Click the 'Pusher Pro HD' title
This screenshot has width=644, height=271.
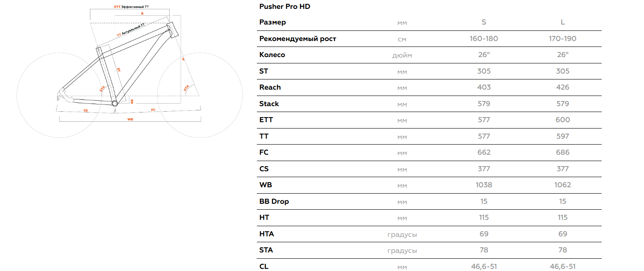pyautogui.click(x=285, y=7)
